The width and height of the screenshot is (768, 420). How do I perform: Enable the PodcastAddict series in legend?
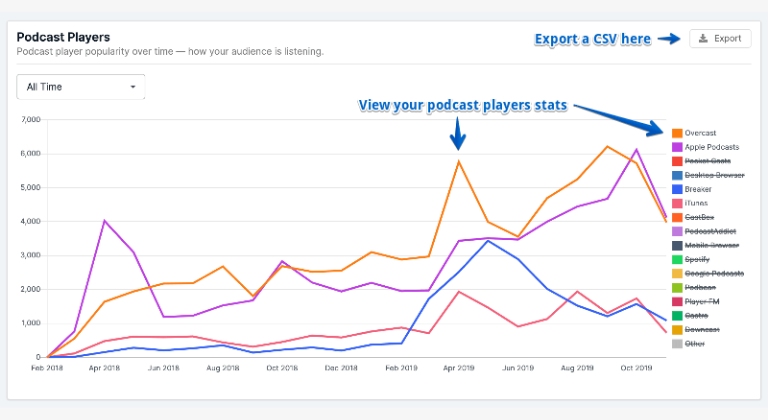[710, 231]
